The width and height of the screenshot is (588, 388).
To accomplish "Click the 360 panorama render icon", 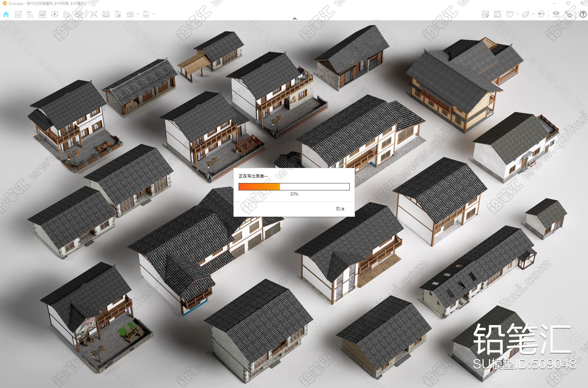I will pos(130,14).
